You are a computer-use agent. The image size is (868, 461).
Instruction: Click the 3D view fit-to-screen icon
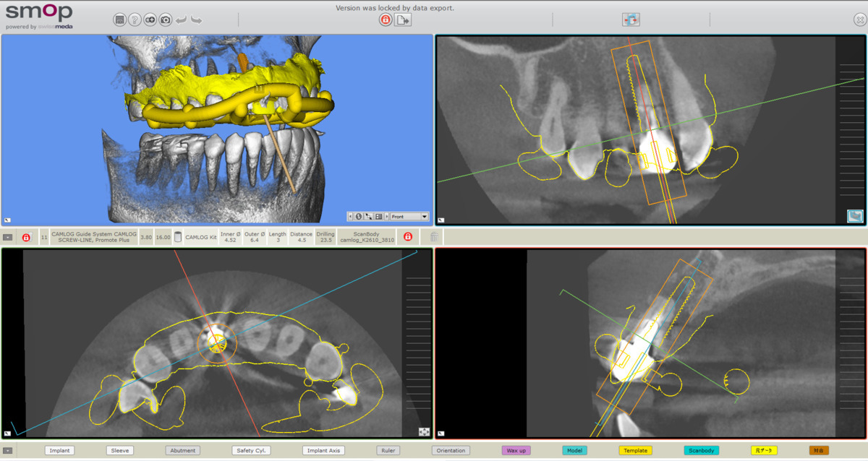(369, 216)
